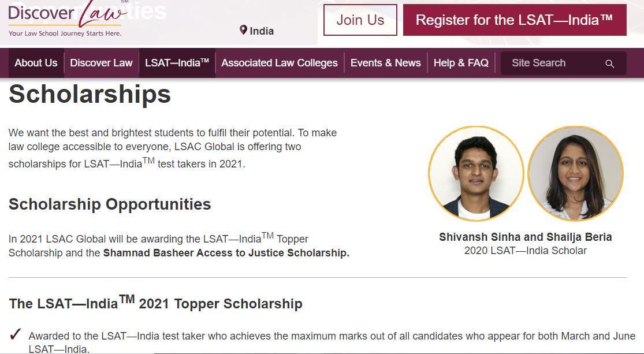Click the magnifying glass search icon
Viewport: 644px width, 354px height.
pyautogui.click(x=609, y=64)
